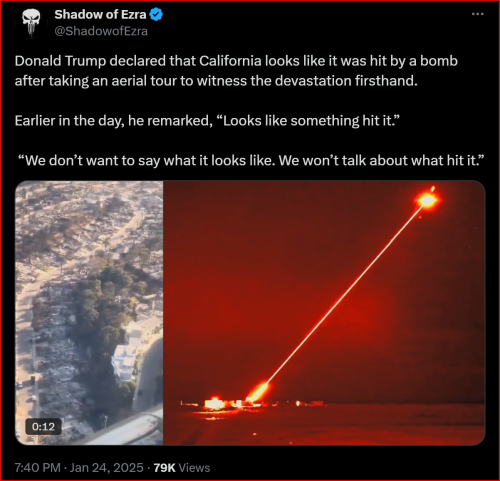Click the bright laser impact flare in the sky
The image size is (500, 481).
(427, 200)
